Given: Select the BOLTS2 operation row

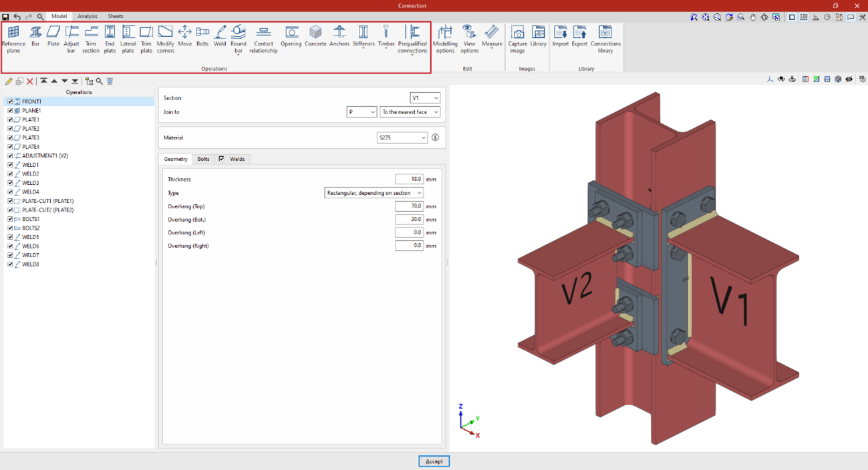Looking at the screenshot, I should click(x=80, y=228).
